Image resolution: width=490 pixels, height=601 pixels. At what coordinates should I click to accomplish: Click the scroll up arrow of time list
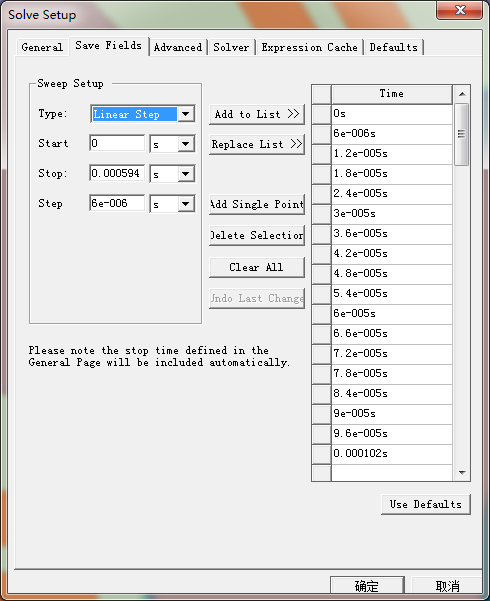462,94
